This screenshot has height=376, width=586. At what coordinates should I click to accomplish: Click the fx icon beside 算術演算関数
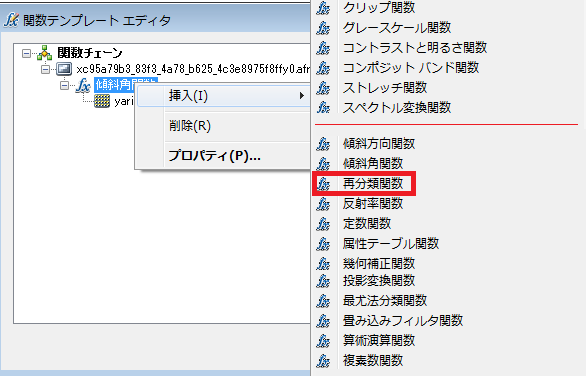point(323,341)
